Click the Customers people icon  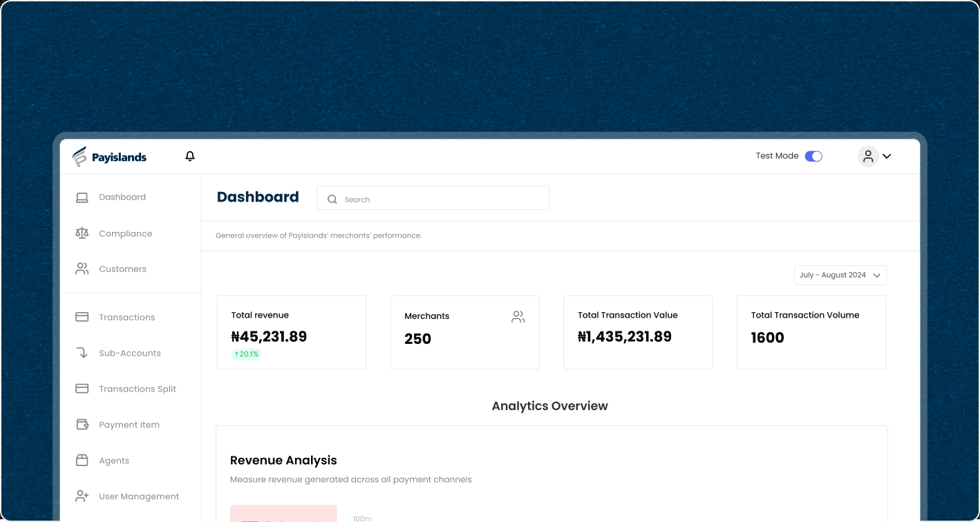pos(82,269)
